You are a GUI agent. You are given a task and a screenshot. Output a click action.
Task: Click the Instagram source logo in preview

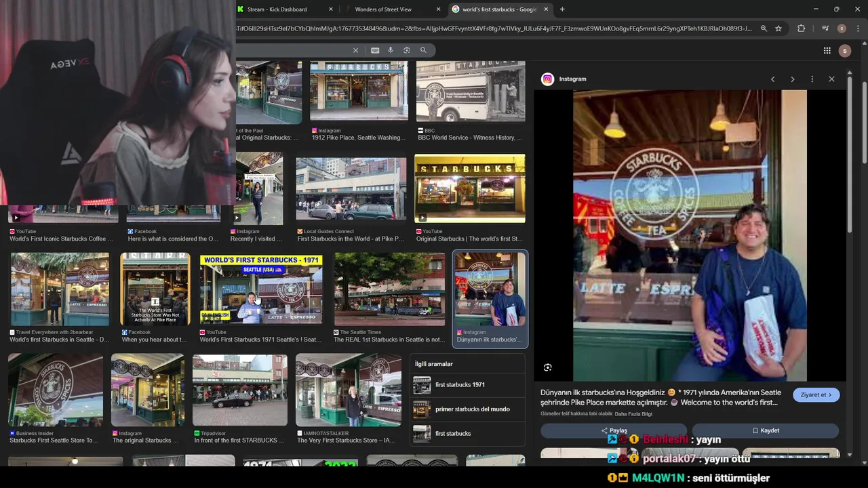pyautogui.click(x=547, y=79)
